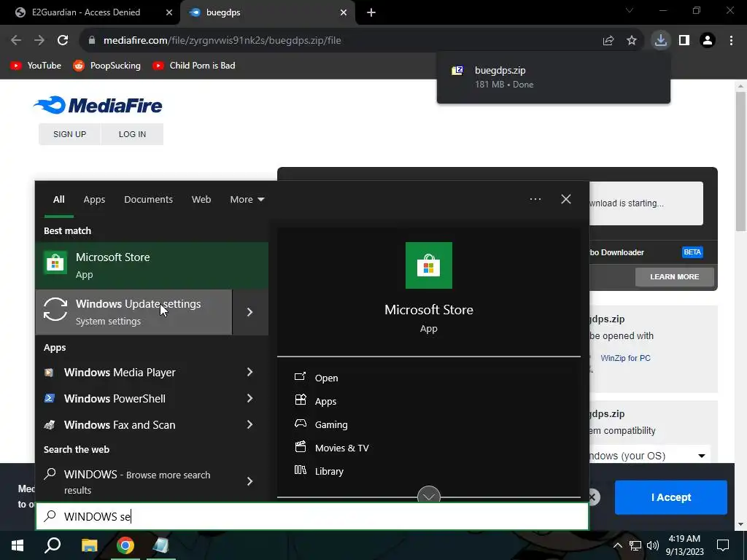The image size is (747, 560).
Task: Open the notification center icon
Action: [x=723, y=545]
